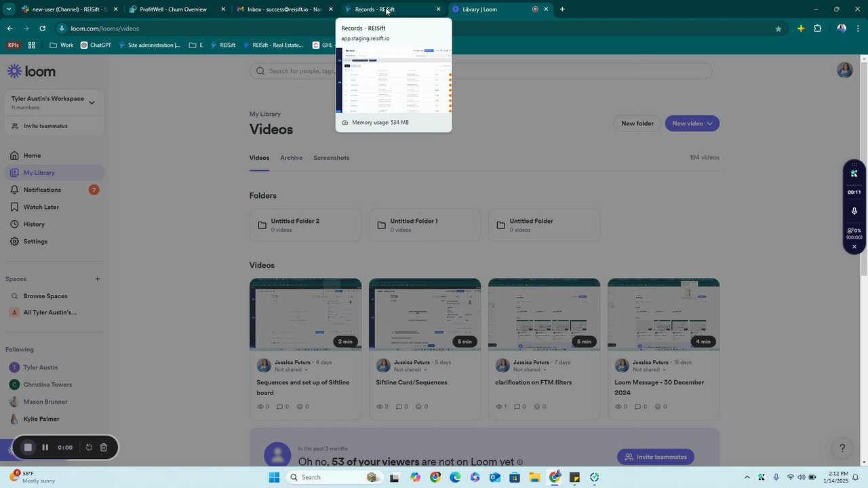This screenshot has height=488, width=868.
Task: Open Microsoft Store from taskbar
Action: (x=515, y=477)
